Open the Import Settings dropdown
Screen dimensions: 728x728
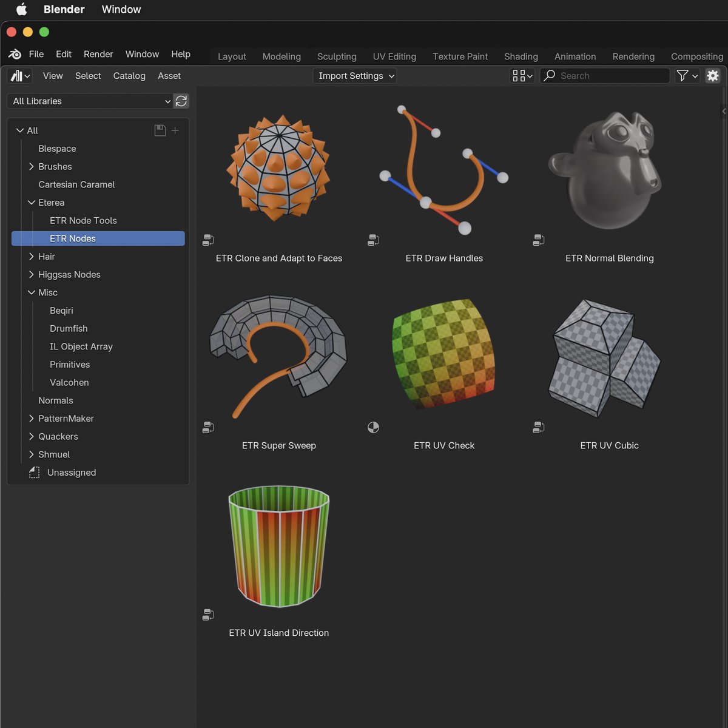(356, 76)
